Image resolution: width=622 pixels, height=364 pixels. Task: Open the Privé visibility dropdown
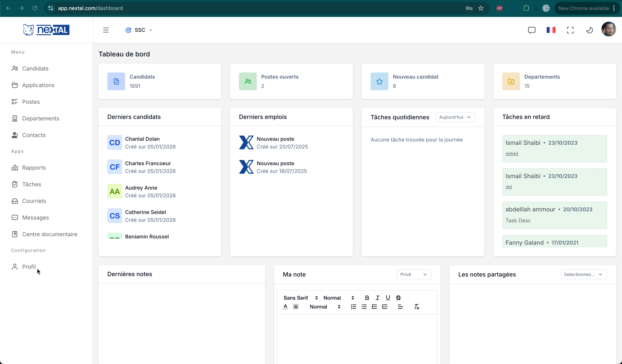414,274
